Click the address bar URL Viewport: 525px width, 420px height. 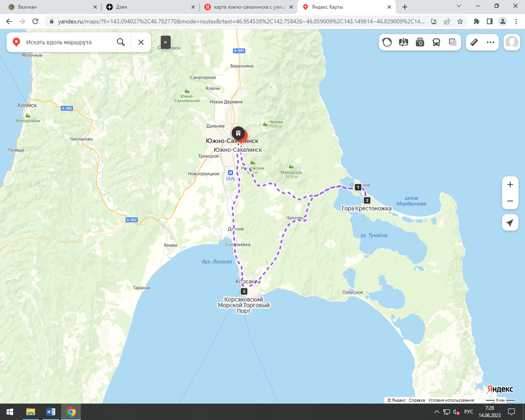(x=241, y=21)
